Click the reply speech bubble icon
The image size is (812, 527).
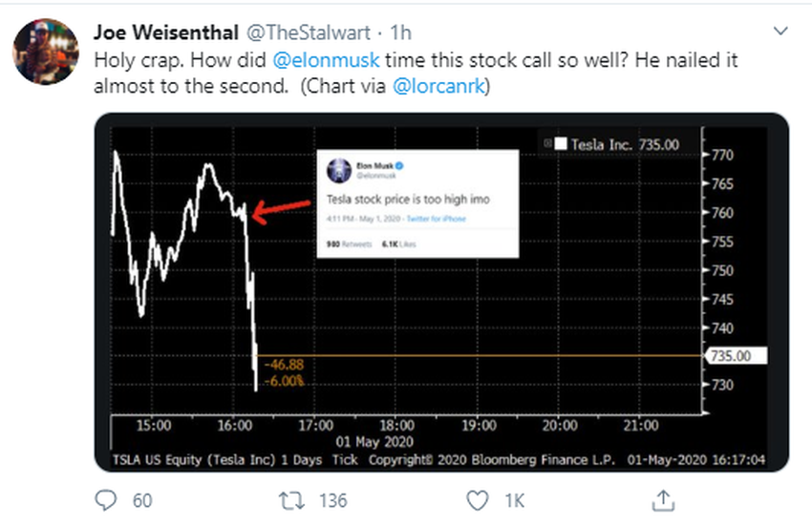coord(107,499)
